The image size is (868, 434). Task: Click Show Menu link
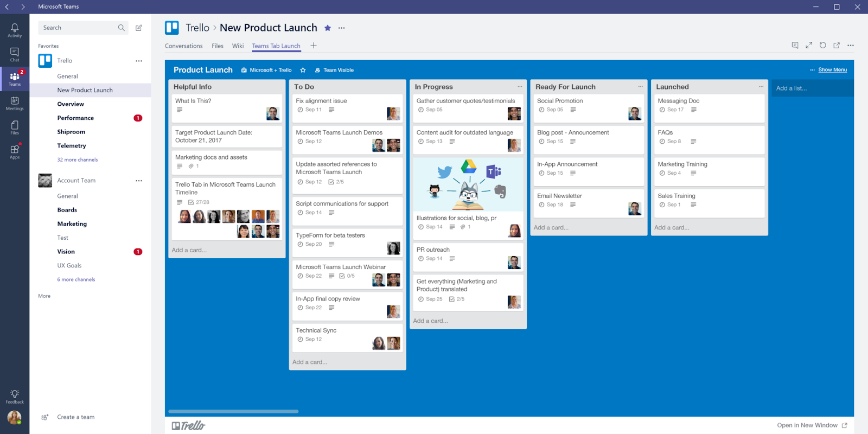point(832,70)
